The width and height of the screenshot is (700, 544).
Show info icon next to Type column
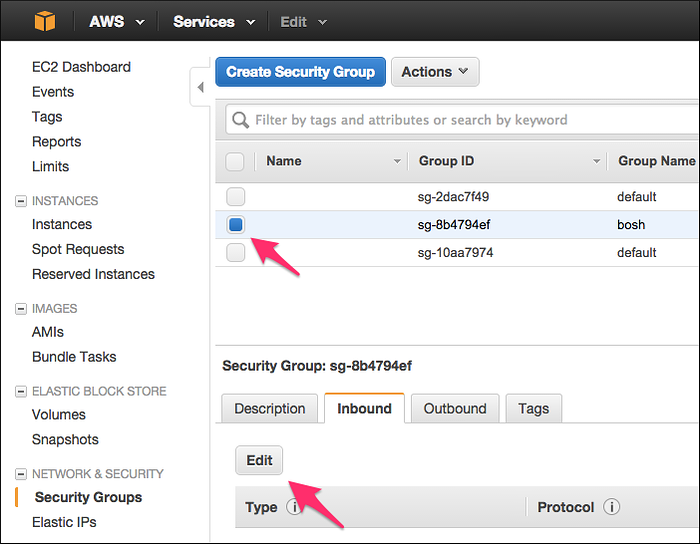coord(294,507)
